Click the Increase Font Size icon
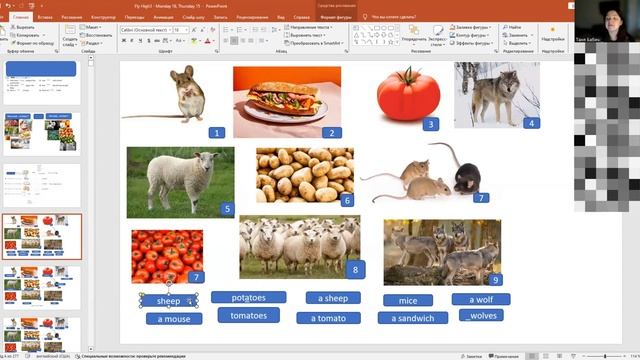Viewport: 640px width, 360px height. click(194, 30)
